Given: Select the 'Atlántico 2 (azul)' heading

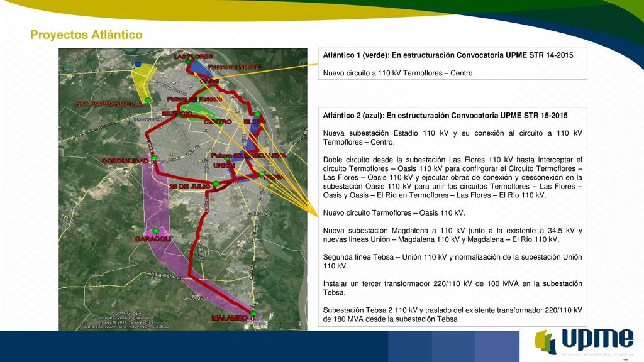Looking at the screenshot, I should [x=445, y=116].
